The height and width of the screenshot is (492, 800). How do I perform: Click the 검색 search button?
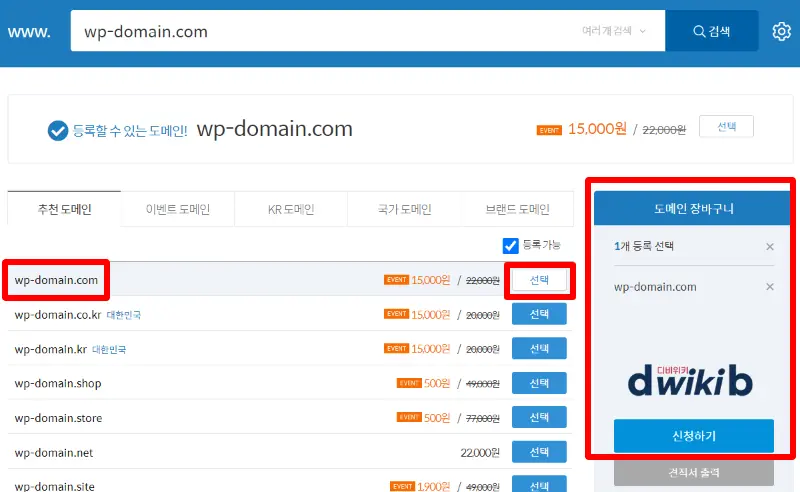pos(711,32)
